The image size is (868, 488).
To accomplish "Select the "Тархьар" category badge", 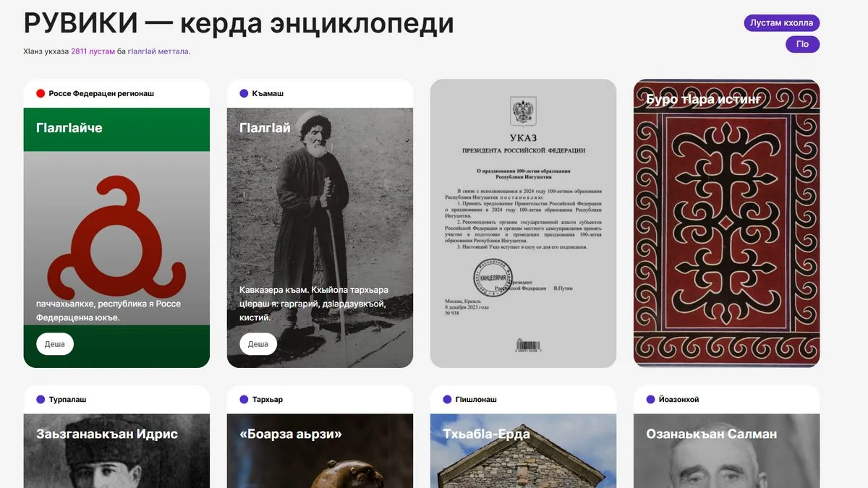I will [268, 399].
